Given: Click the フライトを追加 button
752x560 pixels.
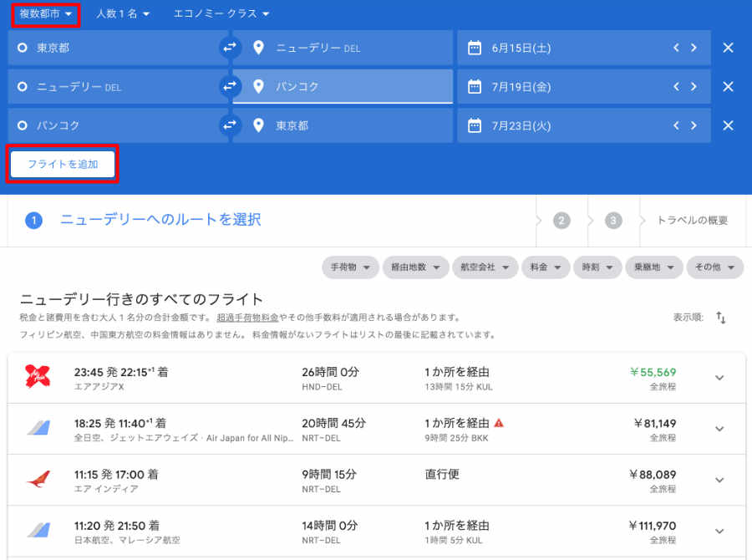Looking at the screenshot, I should click(x=63, y=164).
